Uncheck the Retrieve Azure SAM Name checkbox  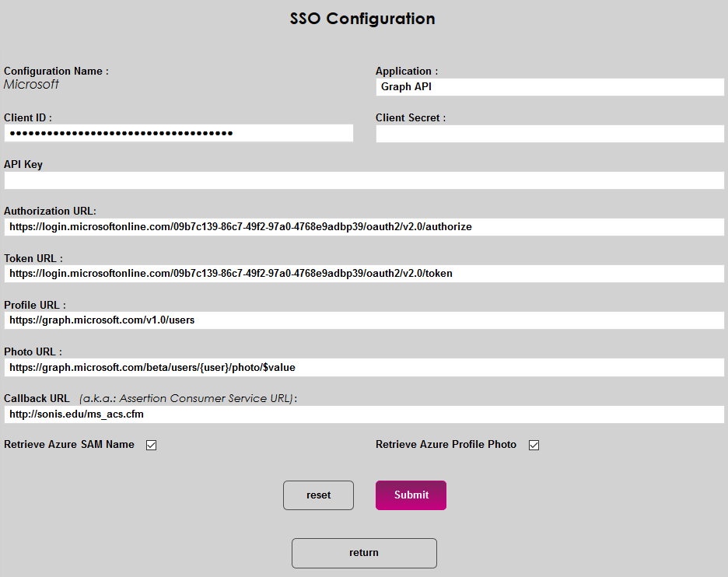tap(152, 446)
